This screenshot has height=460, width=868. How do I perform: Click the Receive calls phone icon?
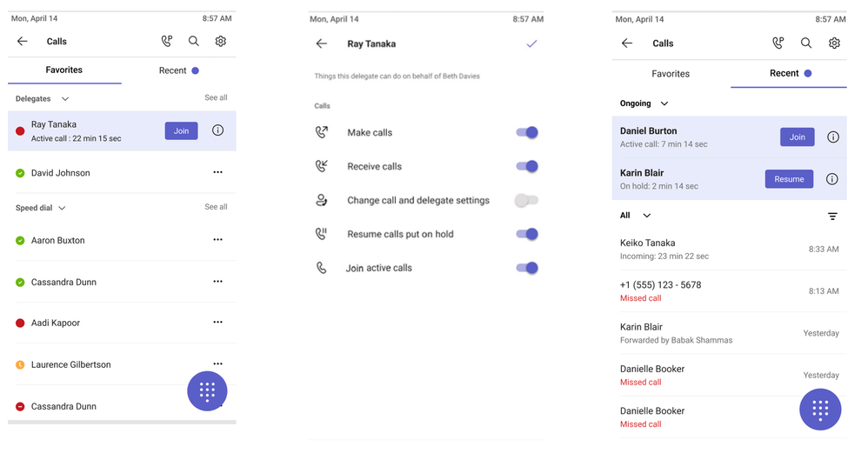tap(322, 165)
